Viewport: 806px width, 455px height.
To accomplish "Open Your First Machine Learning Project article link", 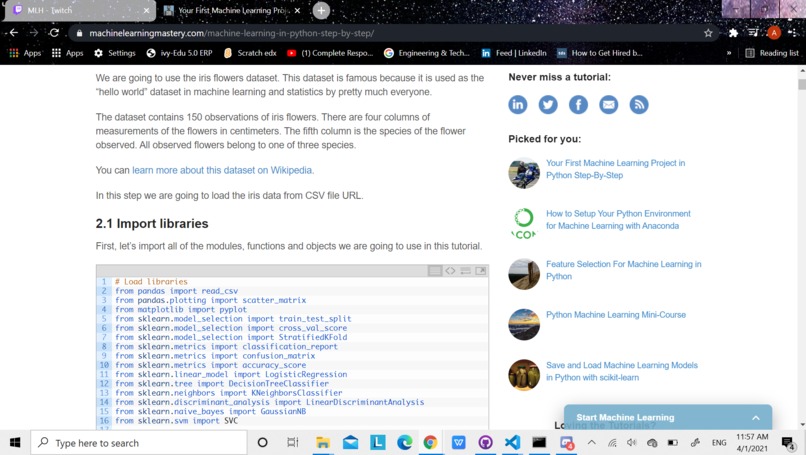I will [x=615, y=169].
